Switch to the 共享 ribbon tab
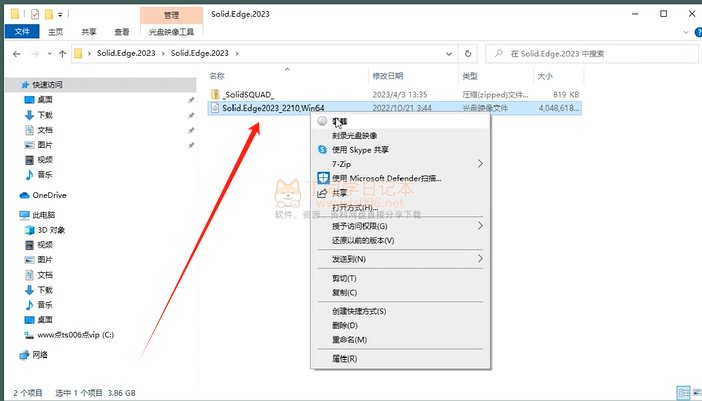The height and width of the screenshot is (401, 702). 89,32
